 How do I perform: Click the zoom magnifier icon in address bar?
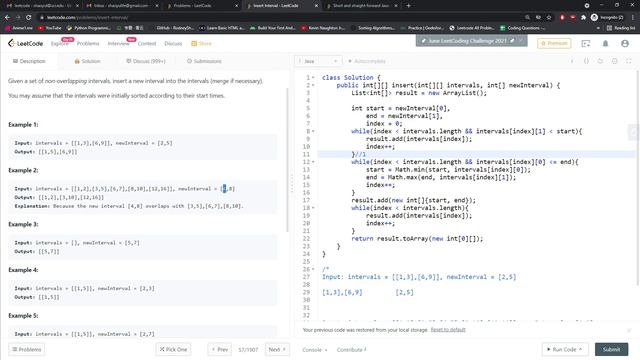[x=527, y=17]
